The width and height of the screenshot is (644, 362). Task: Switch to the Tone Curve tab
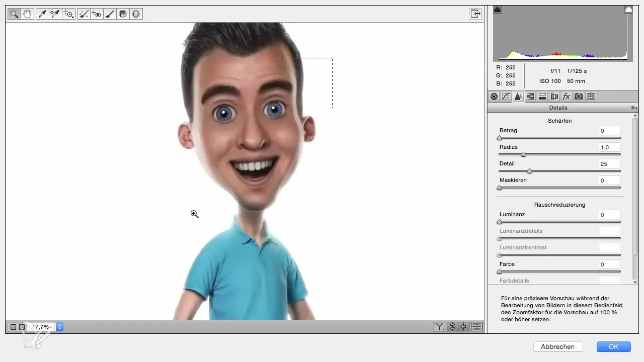click(506, 97)
